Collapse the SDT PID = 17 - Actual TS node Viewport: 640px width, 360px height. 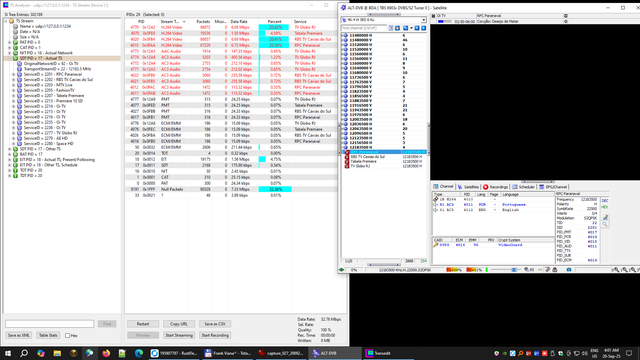pos(10,58)
